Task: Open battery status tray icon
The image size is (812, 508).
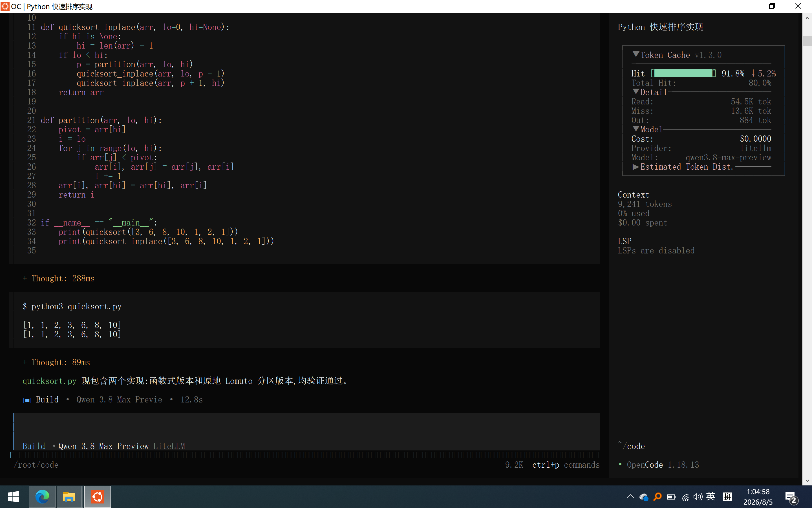Action: (x=671, y=497)
